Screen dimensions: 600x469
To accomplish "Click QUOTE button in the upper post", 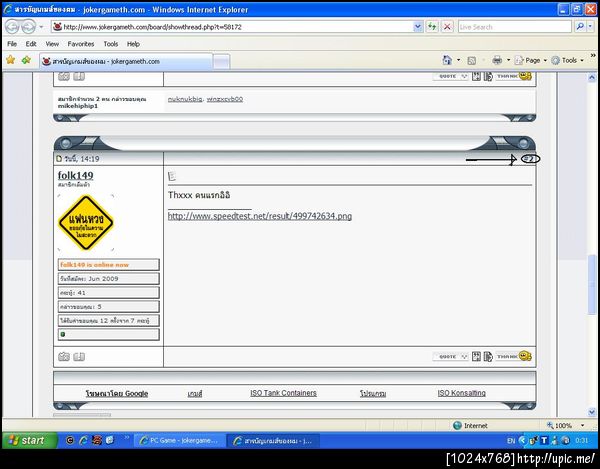I will (450, 76).
